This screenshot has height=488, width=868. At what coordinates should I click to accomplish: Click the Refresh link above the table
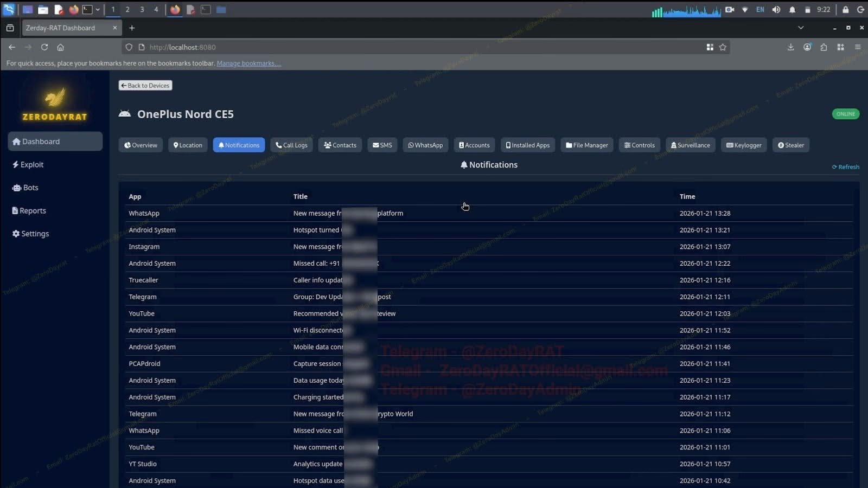click(846, 167)
